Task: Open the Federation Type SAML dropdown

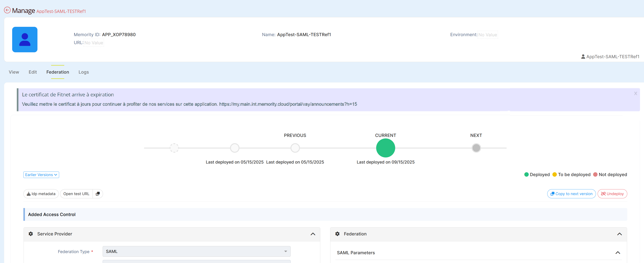Action: (196, 251)
